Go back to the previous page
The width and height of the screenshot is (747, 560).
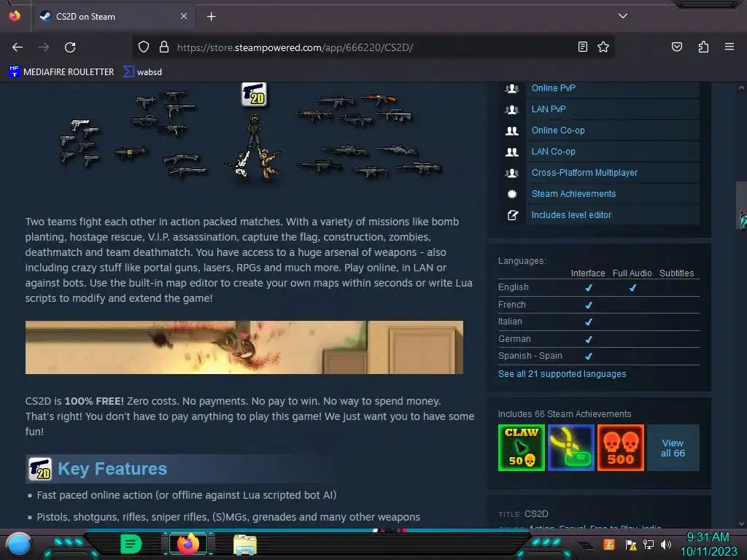[x=18, y=47]
